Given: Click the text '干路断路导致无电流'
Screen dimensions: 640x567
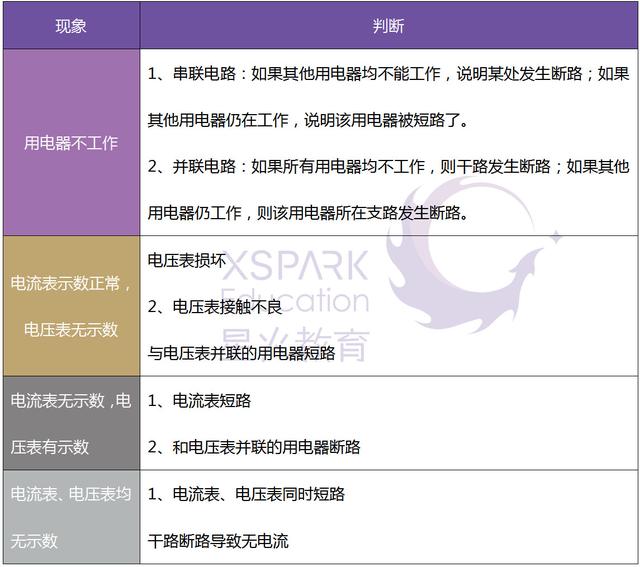Looking at the screenshot, I should point(218,541).
